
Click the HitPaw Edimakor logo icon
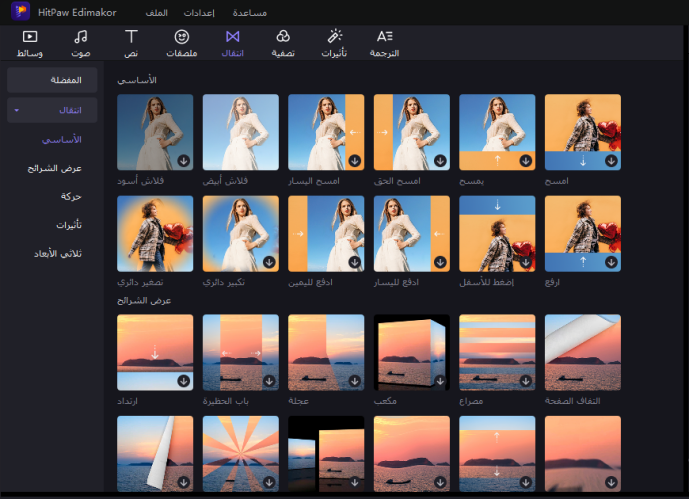20,11
